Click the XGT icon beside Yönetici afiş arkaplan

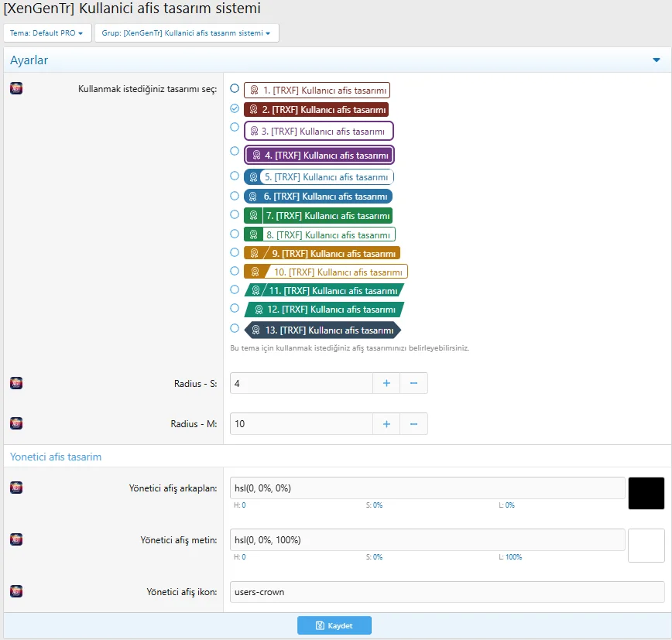click(16, 488)
